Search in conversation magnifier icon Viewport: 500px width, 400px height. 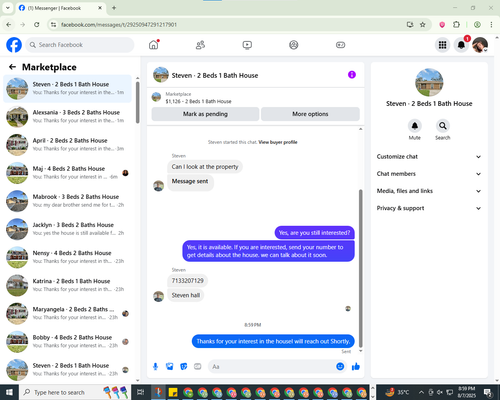(x=443, y=126)
